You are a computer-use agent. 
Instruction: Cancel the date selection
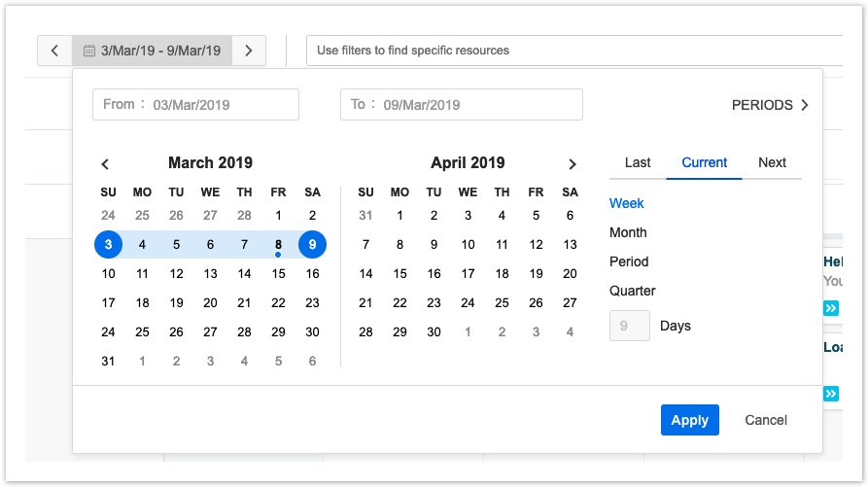[766, 420]
